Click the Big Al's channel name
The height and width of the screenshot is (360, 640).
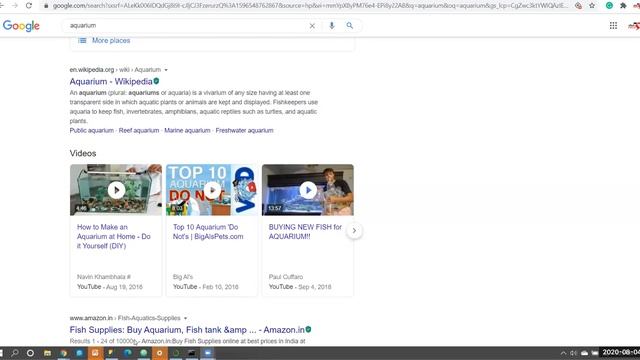coord(183,277)
